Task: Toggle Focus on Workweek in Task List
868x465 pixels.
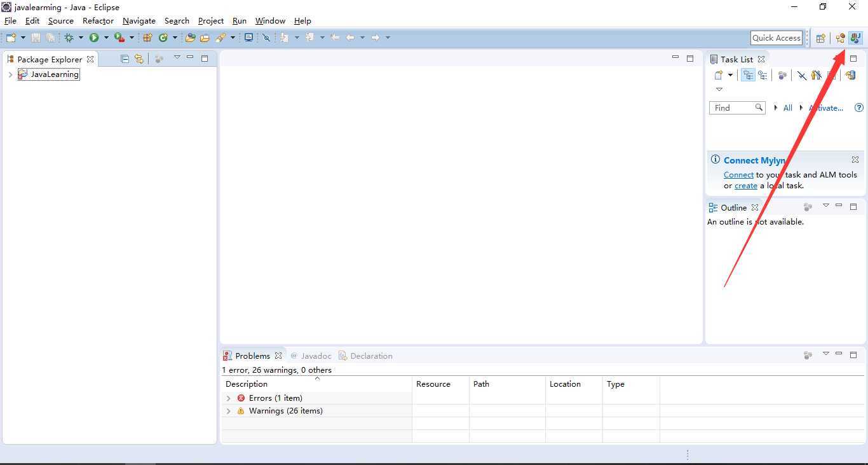Action: (782, 75)
